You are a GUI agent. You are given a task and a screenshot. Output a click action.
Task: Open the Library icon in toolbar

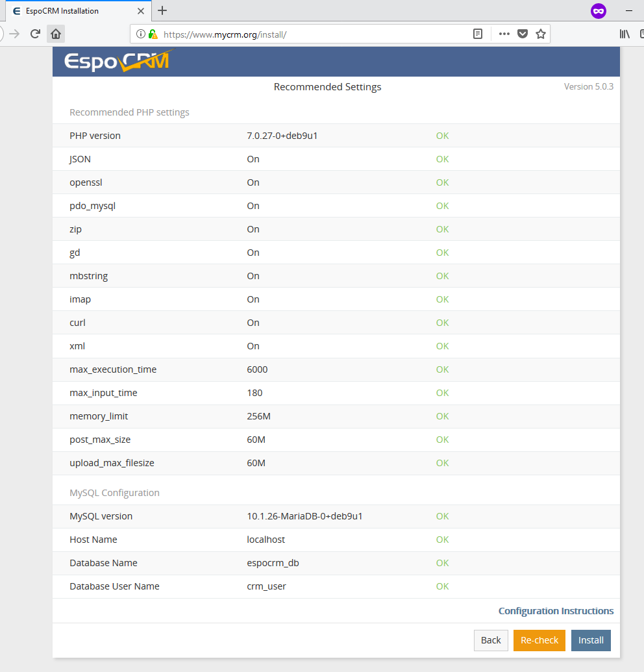click(x=625, y=34)
